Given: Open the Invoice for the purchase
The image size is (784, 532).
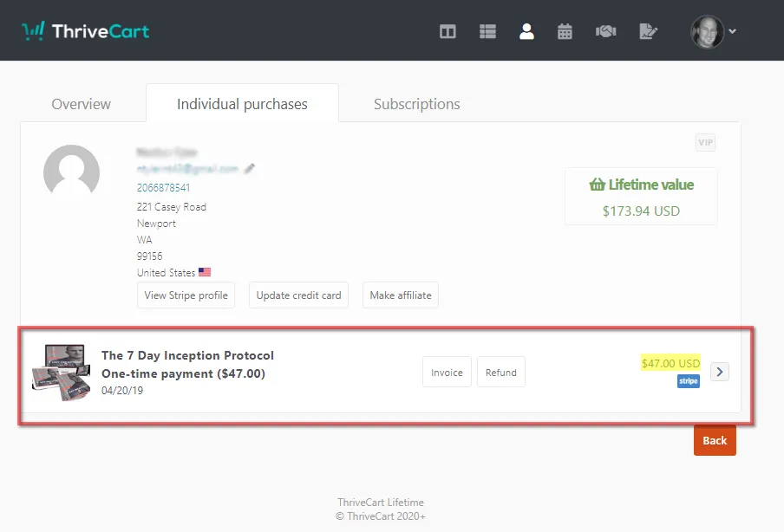Looking at the screenshot, I should click(447, 373).
